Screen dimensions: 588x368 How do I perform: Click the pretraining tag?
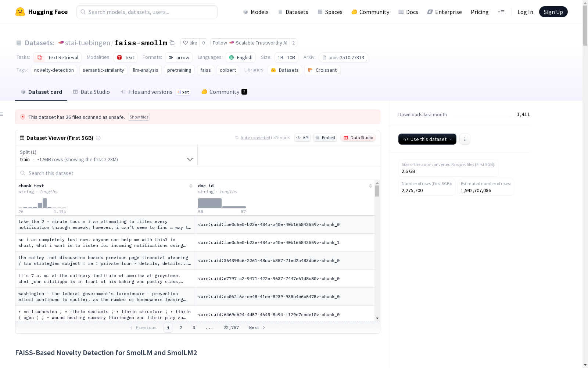coord(179,70)
